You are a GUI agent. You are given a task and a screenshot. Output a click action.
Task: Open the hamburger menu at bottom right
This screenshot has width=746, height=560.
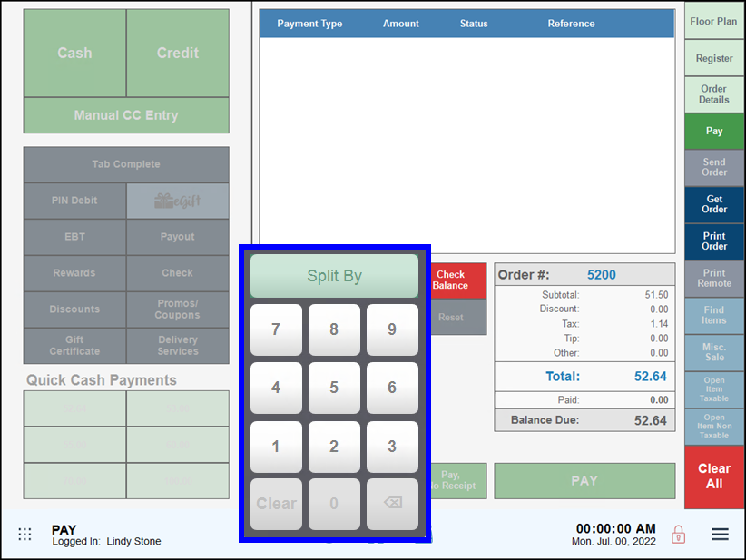(x=720, y=535)
